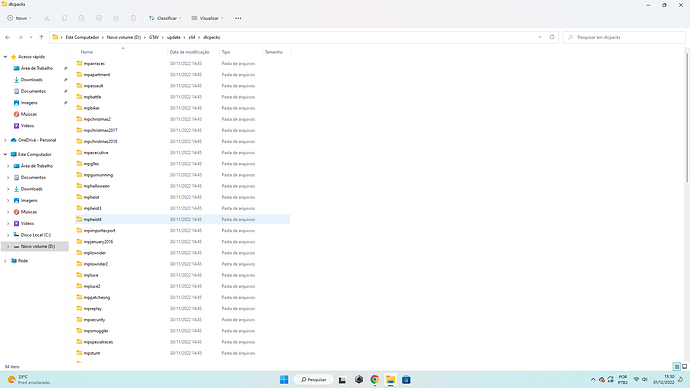
Task: Collapse the Acesso rápido tree section
Action: click(5, 57)
